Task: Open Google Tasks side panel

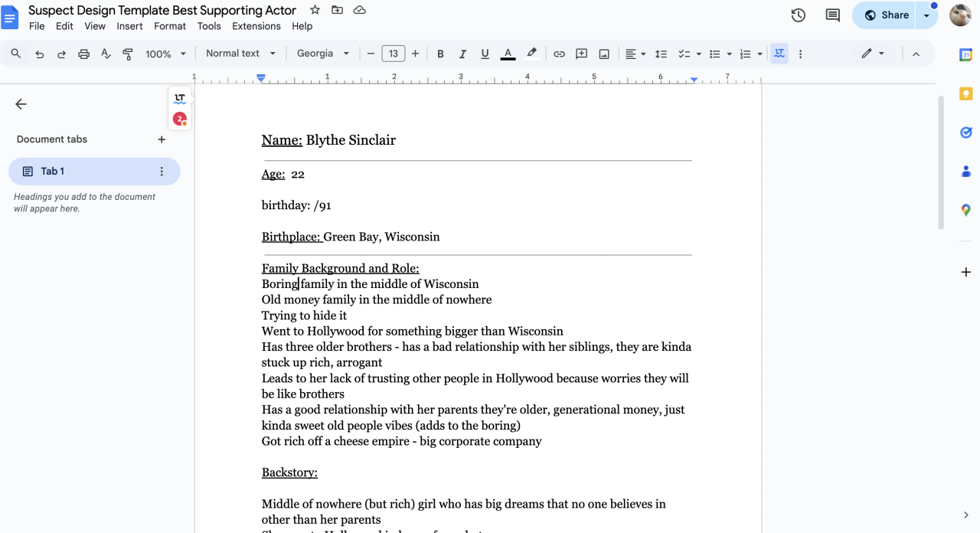Action: click(x=966, y=132)
